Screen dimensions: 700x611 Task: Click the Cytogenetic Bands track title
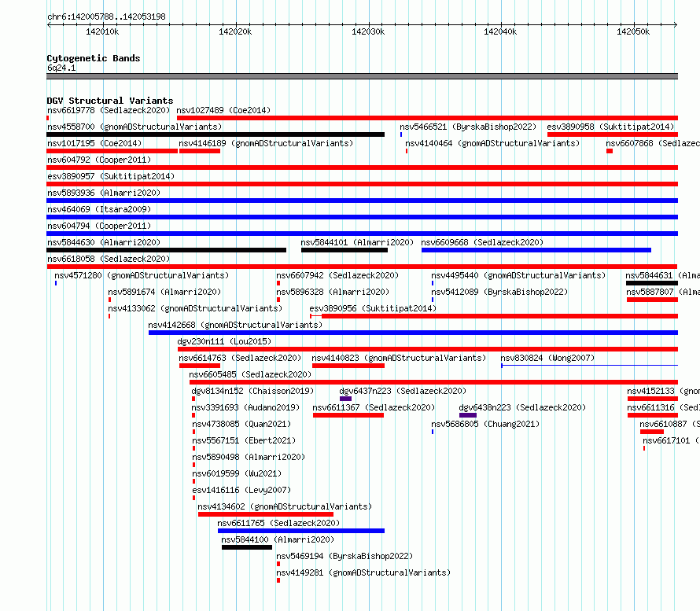pos(94,58)
